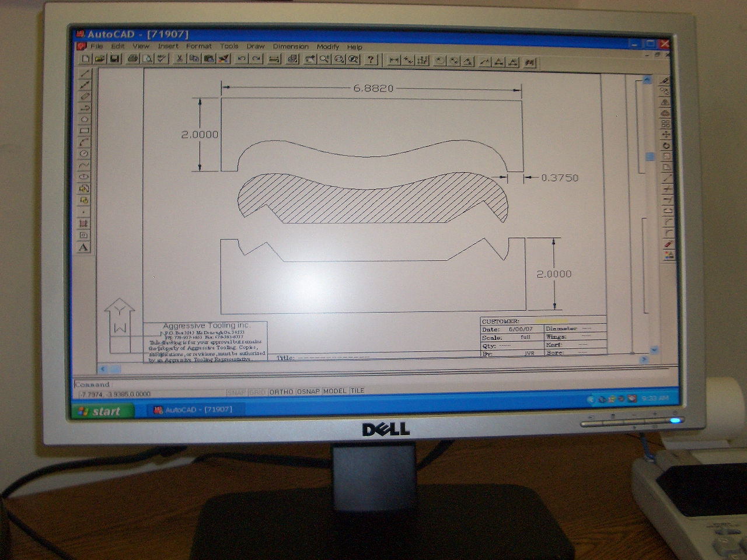Click the horizontal scrollbar left arrow
Screen dimensions: 747x560
[103, 369]
